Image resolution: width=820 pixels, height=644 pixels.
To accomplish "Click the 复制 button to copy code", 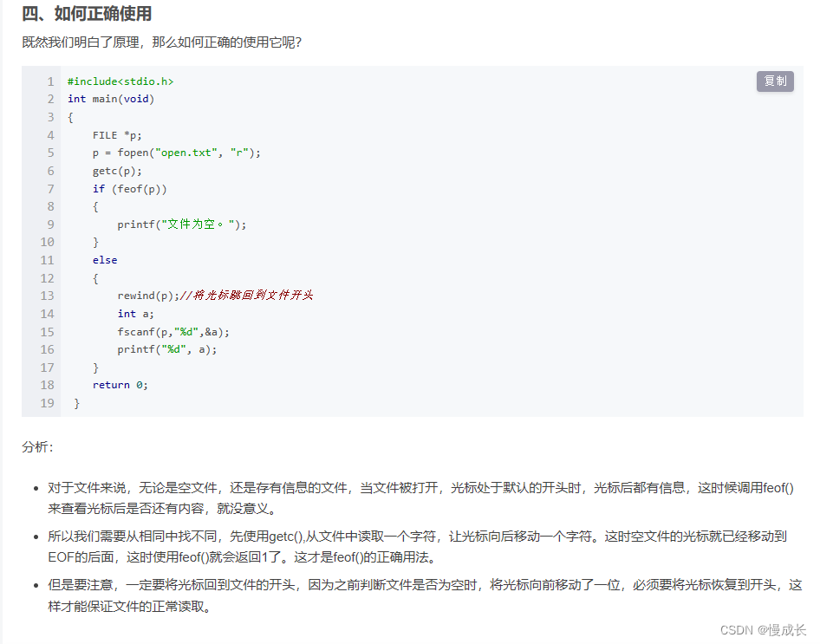I will 774,81.
